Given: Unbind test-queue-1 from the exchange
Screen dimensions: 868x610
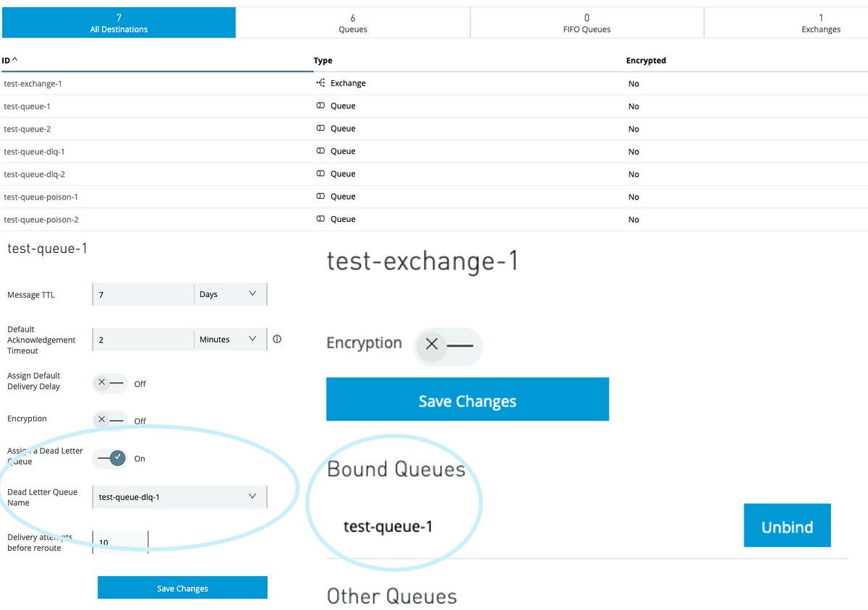Looking at the screenshot, I should click(786, 527).
